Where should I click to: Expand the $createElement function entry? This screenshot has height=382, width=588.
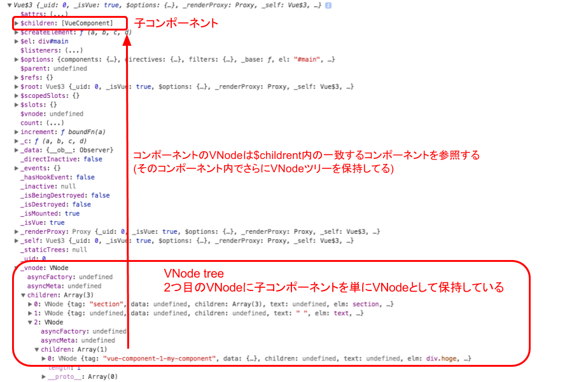[x=17, y=32]
